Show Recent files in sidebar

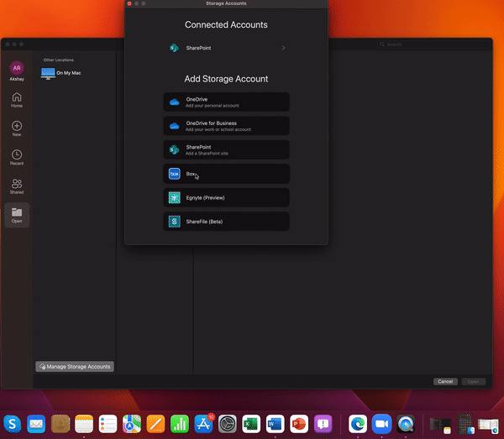[x=17, y=159]
